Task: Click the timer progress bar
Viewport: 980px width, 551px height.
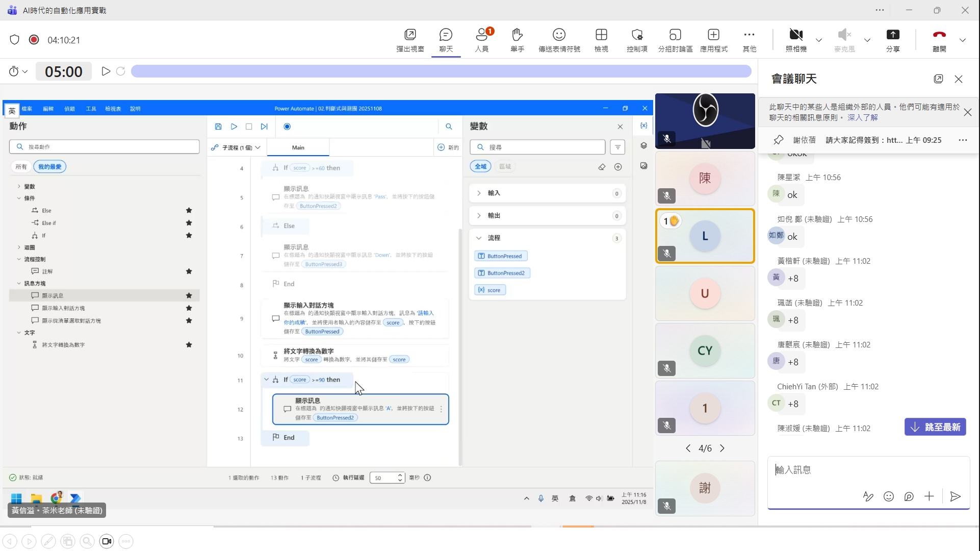Action: (441, 71)
